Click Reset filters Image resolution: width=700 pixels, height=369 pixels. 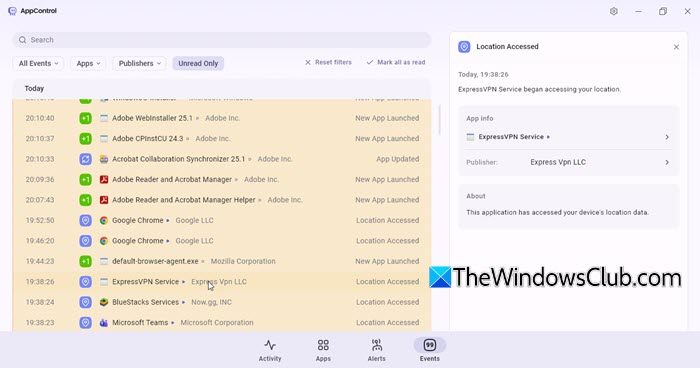[x=328, y=62]
